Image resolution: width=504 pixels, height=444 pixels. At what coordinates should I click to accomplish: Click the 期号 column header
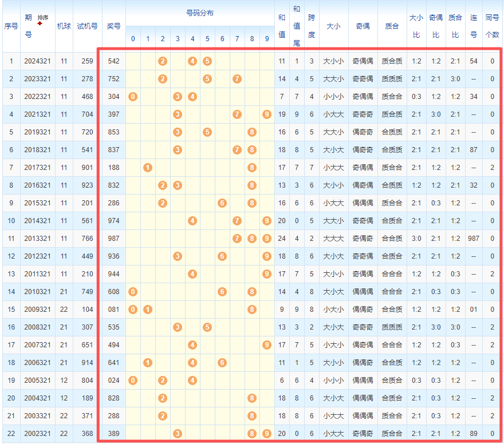tap(29, 26)
